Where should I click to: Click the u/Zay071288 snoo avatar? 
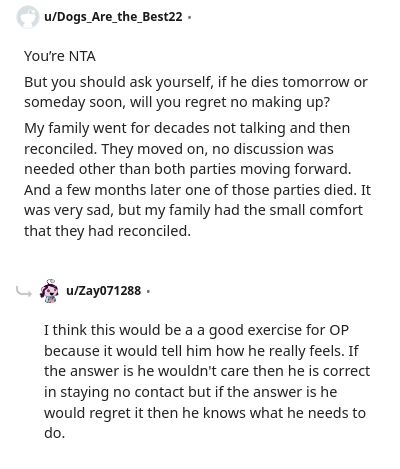49,291
